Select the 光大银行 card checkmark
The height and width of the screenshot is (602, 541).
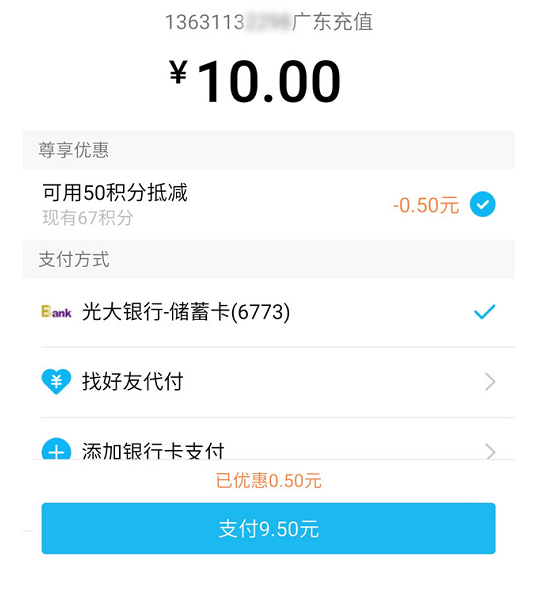(485, 312)
